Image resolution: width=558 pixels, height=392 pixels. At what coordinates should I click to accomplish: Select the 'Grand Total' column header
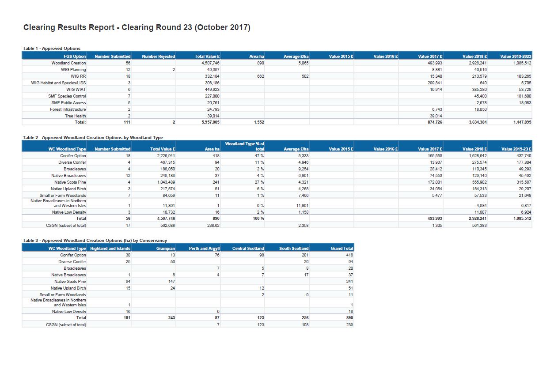342,249
